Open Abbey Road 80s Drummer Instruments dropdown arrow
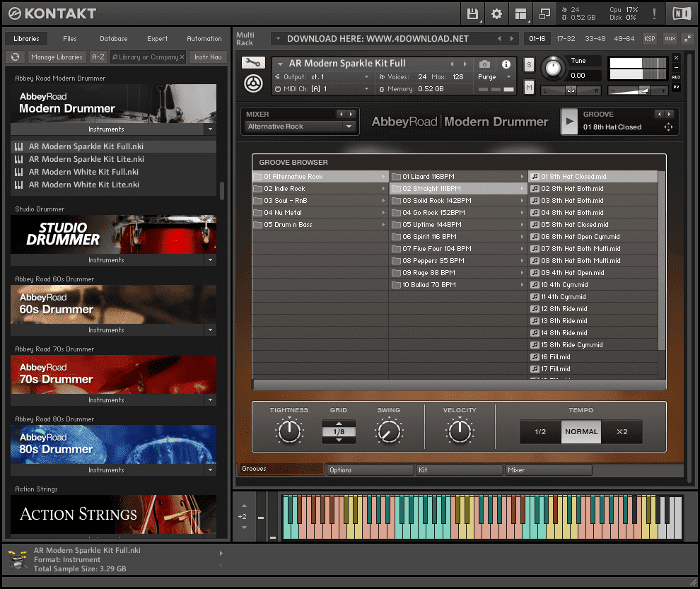This screenshot has width=700, height=589. pyautogui.click(x=210, y=470)
